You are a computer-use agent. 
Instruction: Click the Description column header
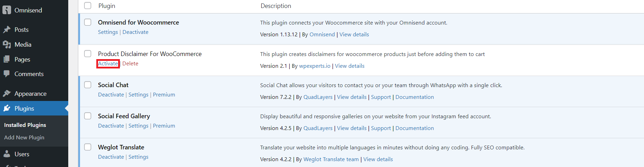(276, 6)
